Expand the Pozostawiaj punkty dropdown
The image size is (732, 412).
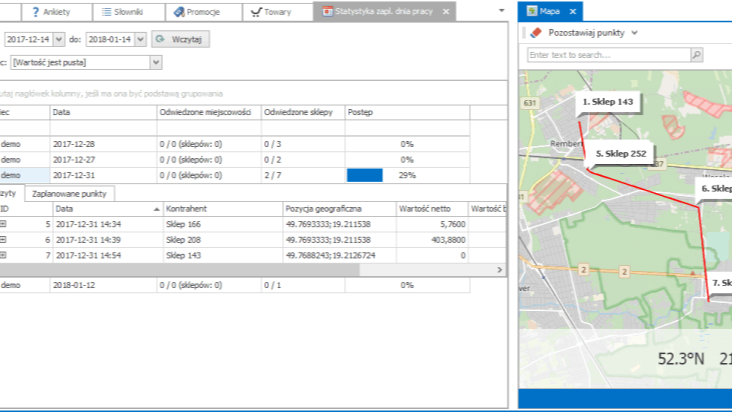click(634, 33)
